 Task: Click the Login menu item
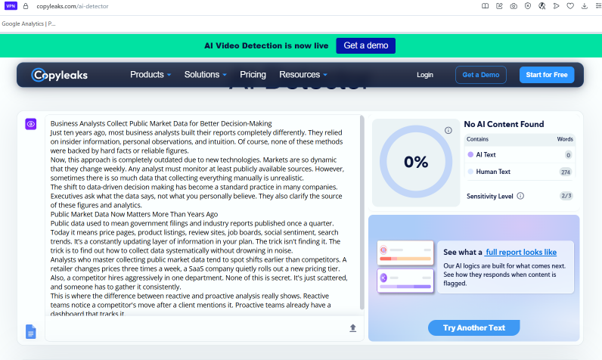point(425,75)
